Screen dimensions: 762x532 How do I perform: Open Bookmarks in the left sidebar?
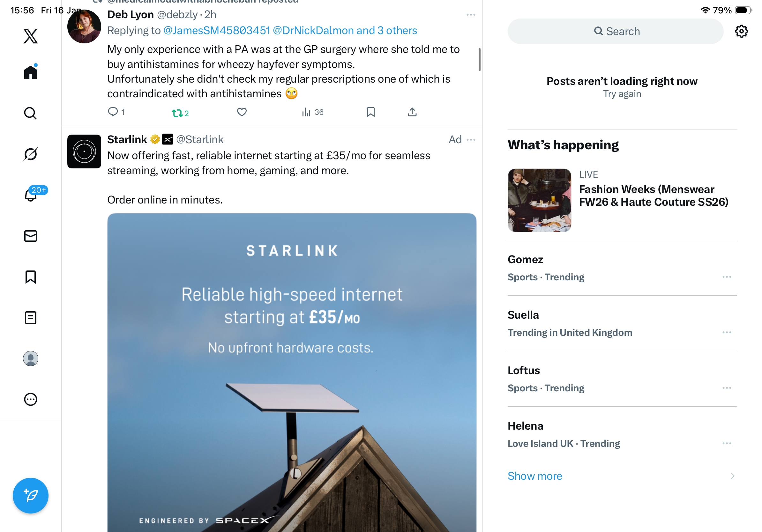pos(31,277)
